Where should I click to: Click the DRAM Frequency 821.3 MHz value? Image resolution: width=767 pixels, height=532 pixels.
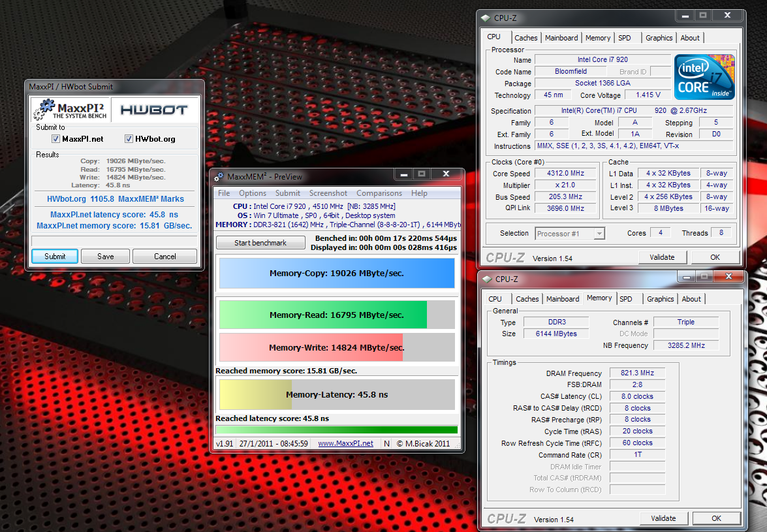tap(637, 373)
